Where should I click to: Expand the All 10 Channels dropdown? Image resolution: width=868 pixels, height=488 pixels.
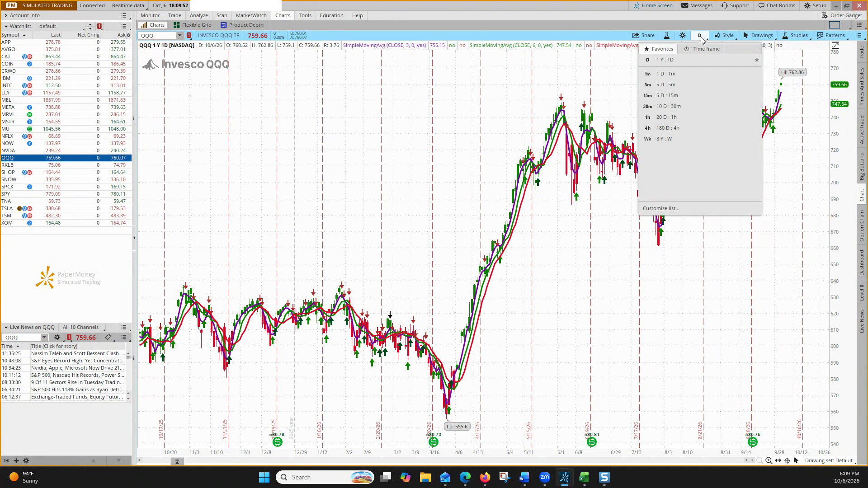click(x=84, y=327)
